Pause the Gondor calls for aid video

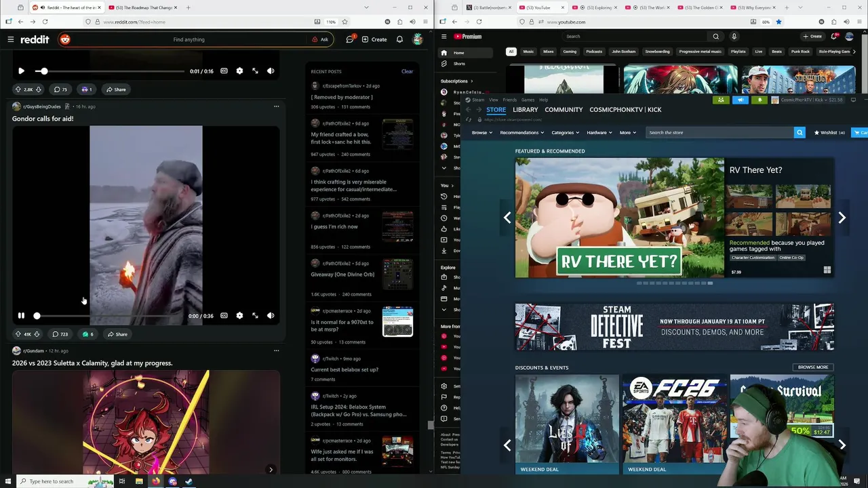coord(21,315)
